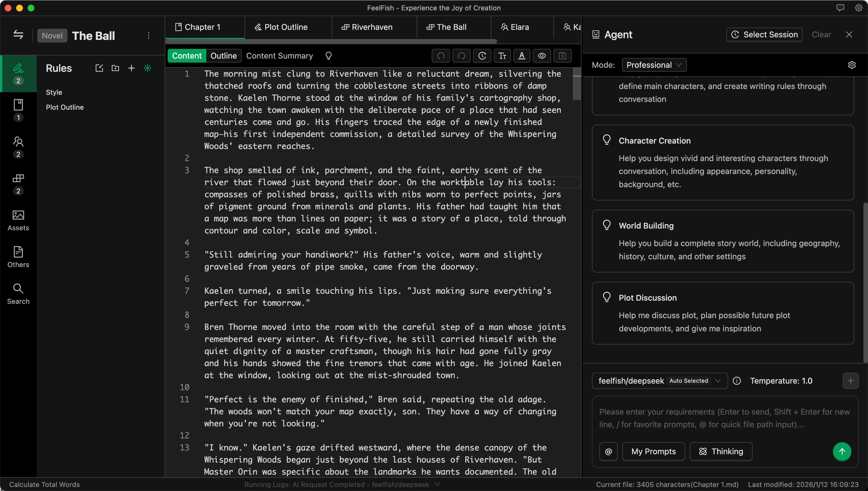This screenshot has width=868, height=491.
Task: Click the Select Session button
Action: click(764, 34)
